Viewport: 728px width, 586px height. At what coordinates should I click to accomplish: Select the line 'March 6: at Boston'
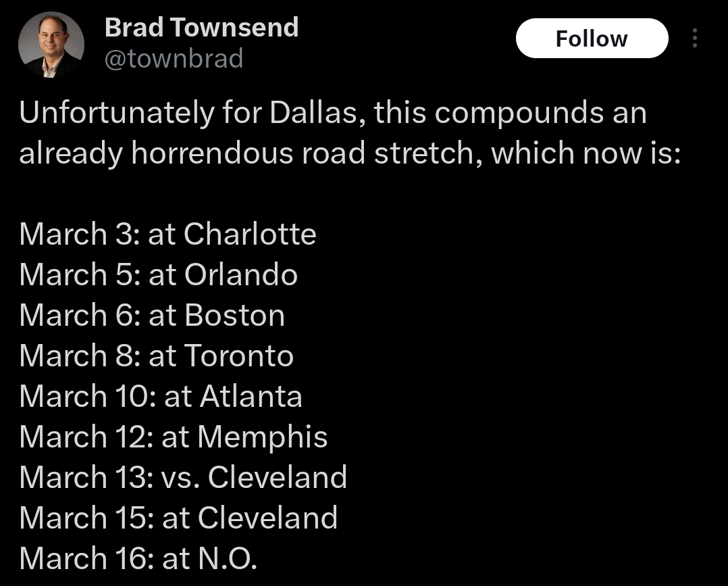(x=152, y=315)
